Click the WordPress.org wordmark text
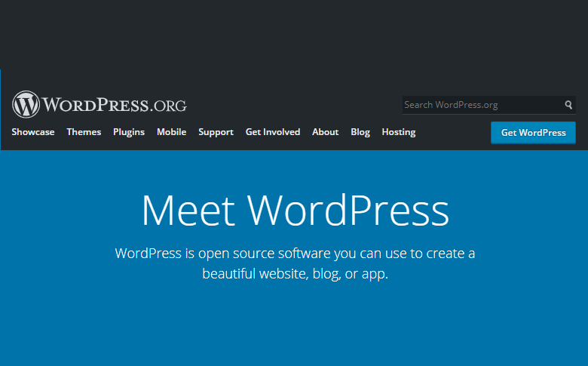588x366 pixels. [114, 104]
